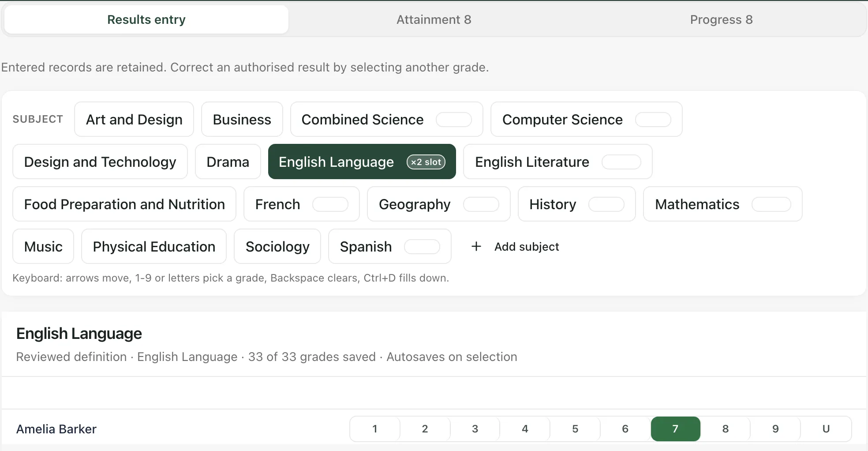The image size is (868, 451).
Task: Choose Physical Education subject
Action: tap(154, 246)
